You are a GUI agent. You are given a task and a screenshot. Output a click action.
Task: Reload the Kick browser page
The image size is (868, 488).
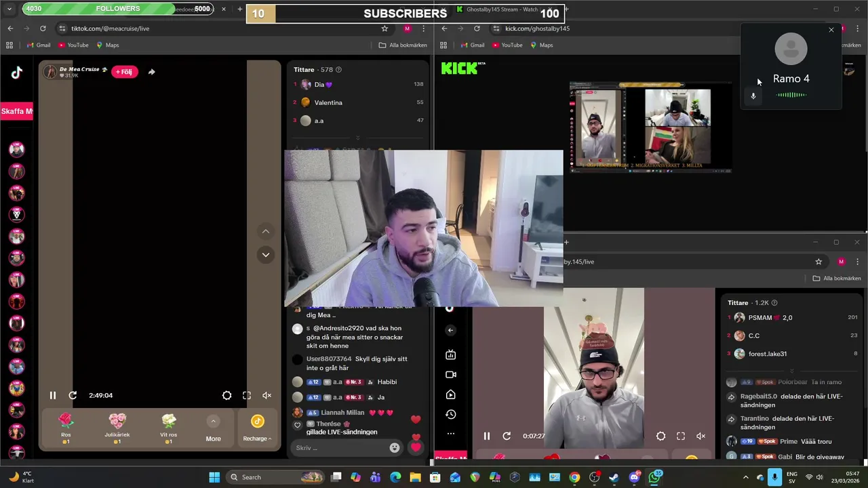click(477, 28)
